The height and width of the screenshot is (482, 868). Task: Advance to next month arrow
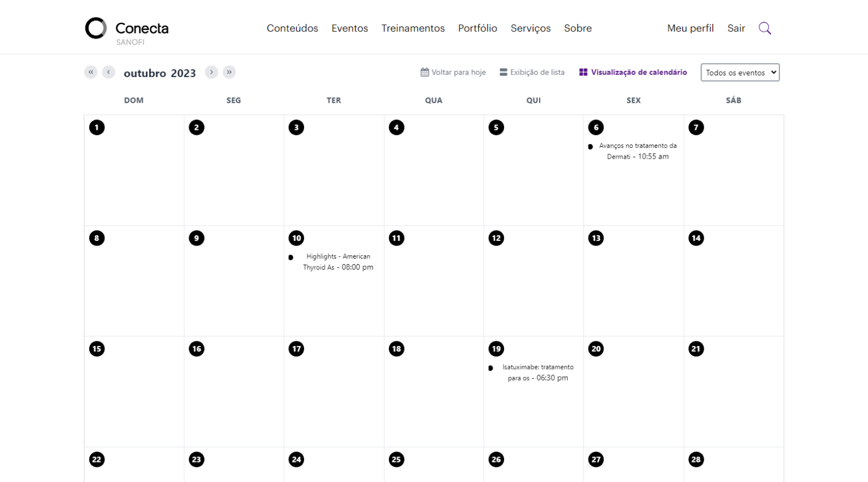tap(212, 72)
